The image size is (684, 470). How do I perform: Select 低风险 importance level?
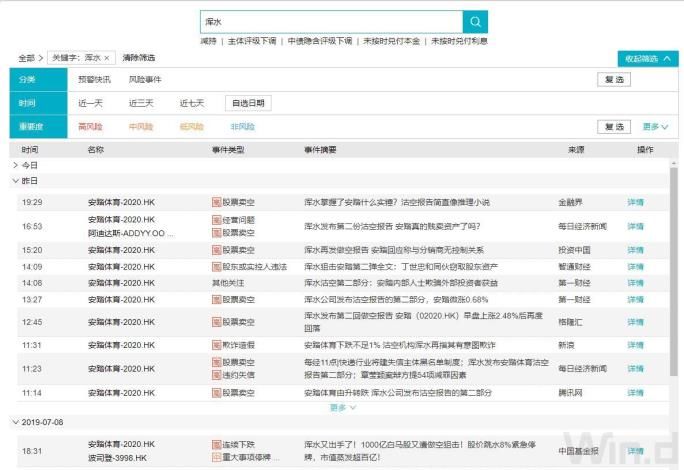pyautogui.click(x=192, y=127)
